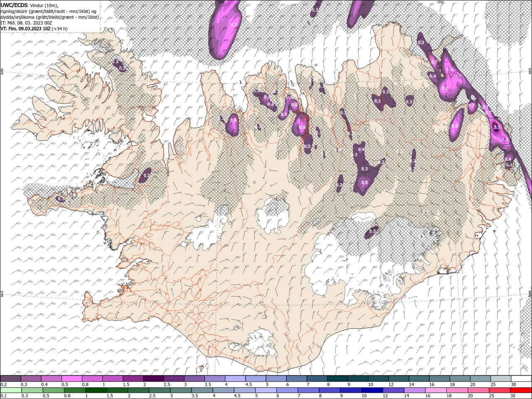Click the 'VT: Fim. 09.03.2023 10Z' valid time

(x=26, y=29)
